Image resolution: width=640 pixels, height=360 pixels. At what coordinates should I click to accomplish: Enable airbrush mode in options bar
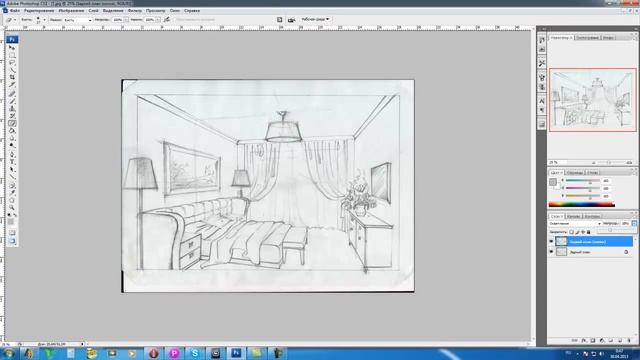point(167,20)
